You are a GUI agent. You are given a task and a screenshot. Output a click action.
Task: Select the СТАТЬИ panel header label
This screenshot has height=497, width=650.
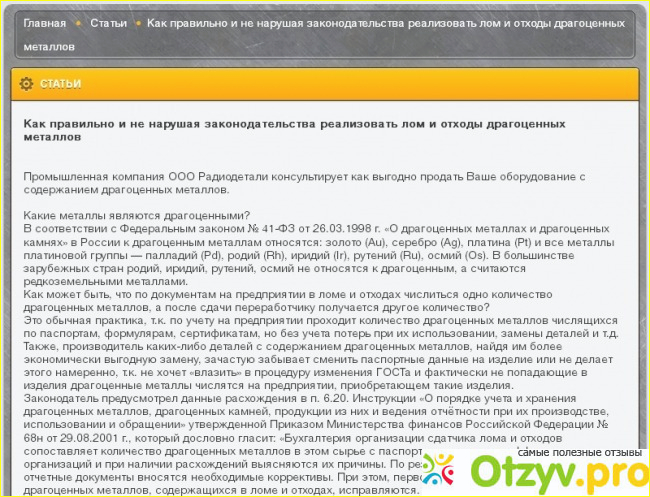pos(60,84)
